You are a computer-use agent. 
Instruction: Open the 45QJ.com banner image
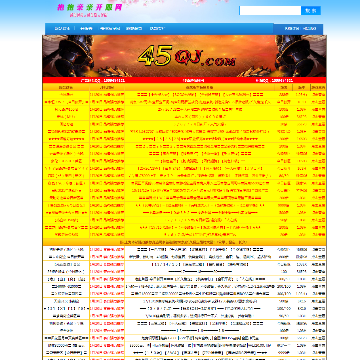[184, 56]
